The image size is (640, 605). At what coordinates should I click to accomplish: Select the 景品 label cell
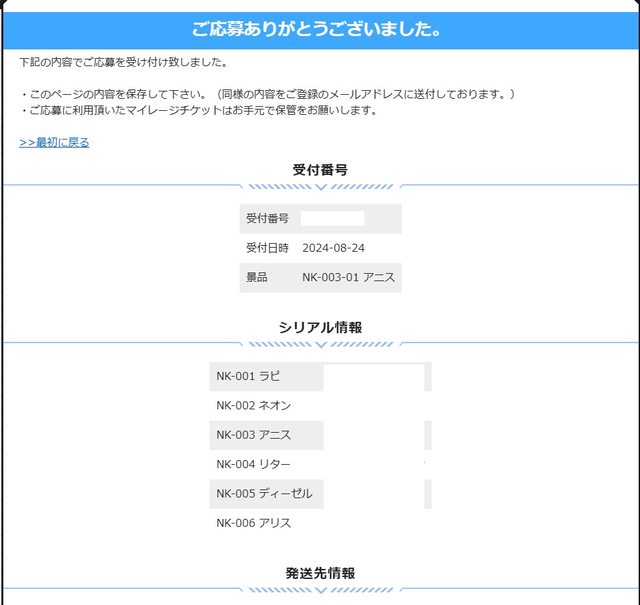257,277
